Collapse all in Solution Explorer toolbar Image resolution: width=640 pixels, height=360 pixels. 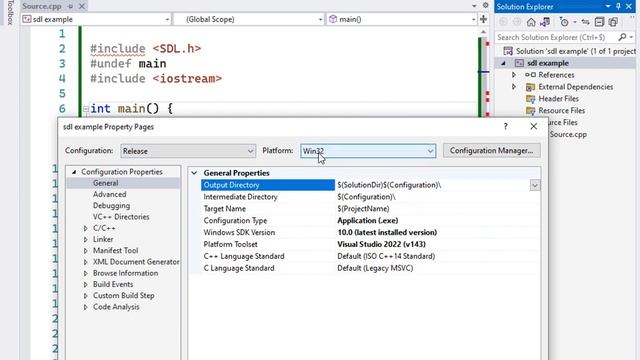coord(599,22)
